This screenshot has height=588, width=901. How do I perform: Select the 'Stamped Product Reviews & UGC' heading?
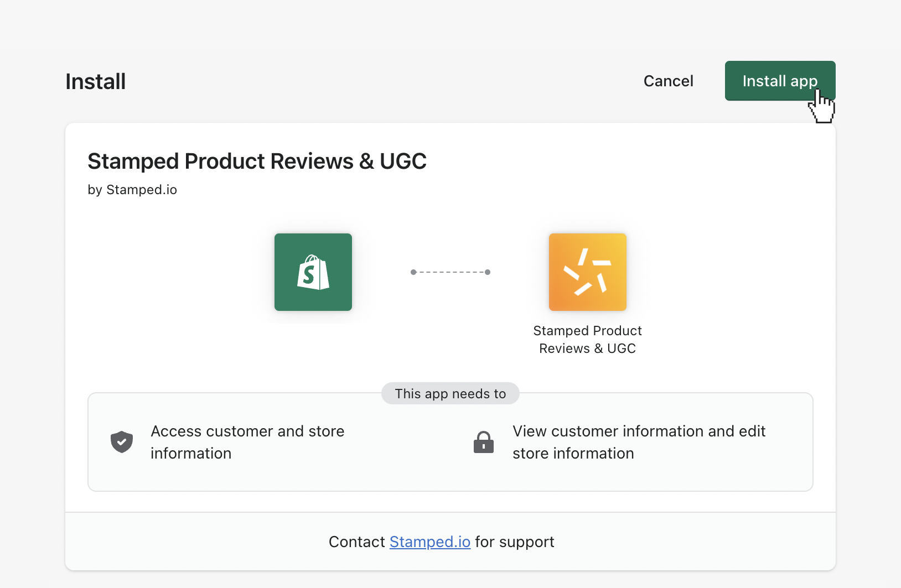[x=257, y=161]
